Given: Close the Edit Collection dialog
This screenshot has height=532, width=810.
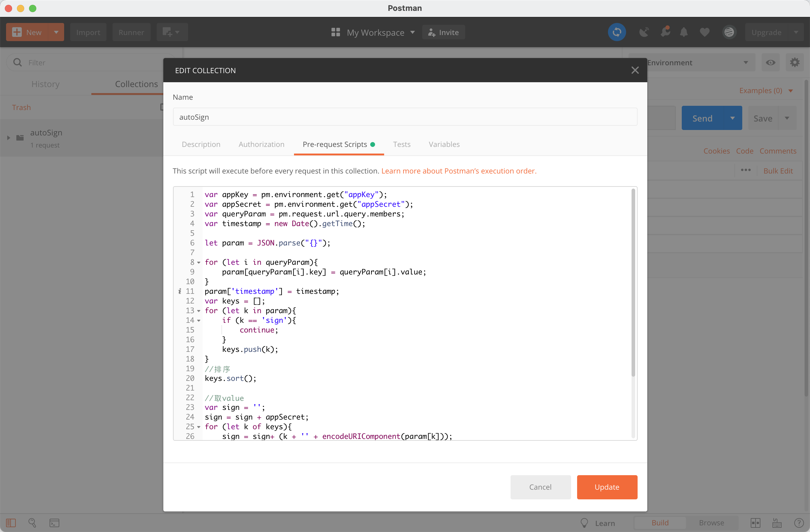Looking at the screenshot, I should tap(635, 70).
